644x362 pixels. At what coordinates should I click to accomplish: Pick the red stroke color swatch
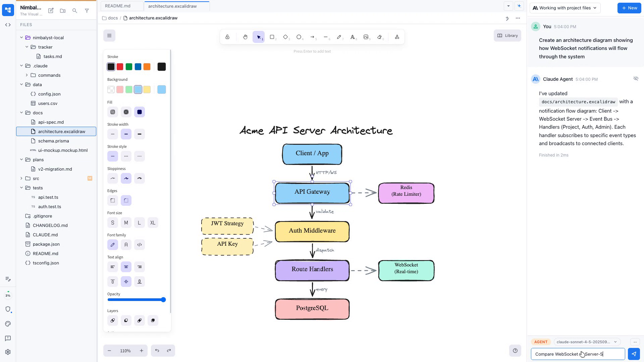pos(120,67)
